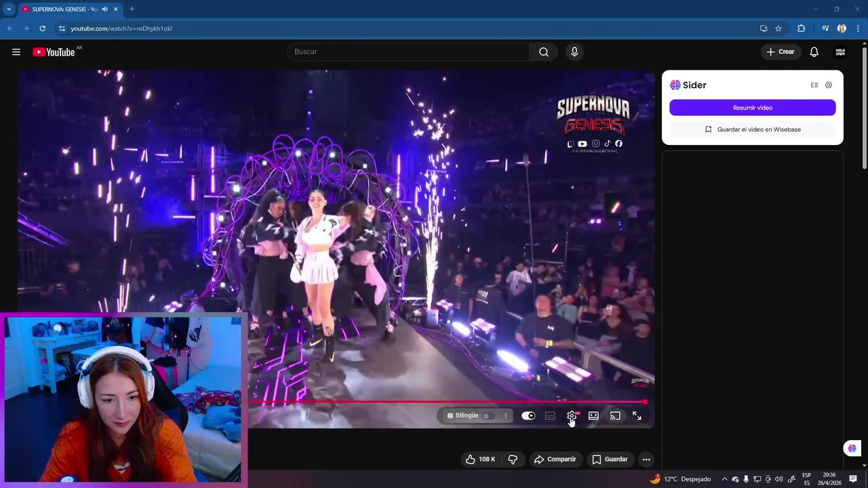
Task: Open the video settings gear
Action: pos(572,415)
